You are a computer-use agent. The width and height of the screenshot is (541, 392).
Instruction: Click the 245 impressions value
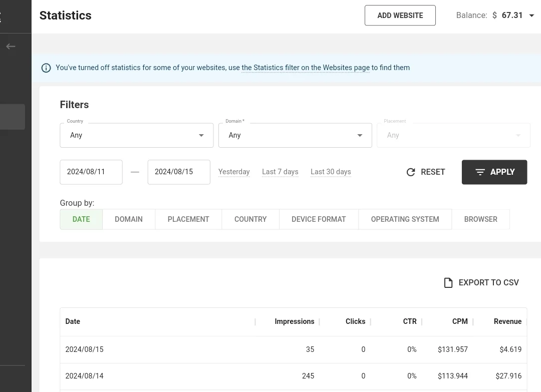click(308, 376)
